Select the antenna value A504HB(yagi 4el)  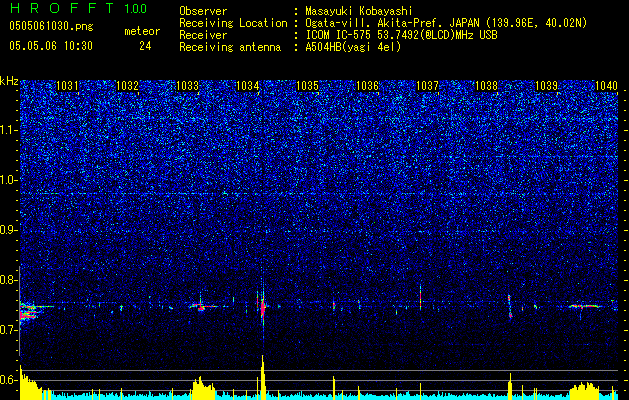(x=353, y=47)
